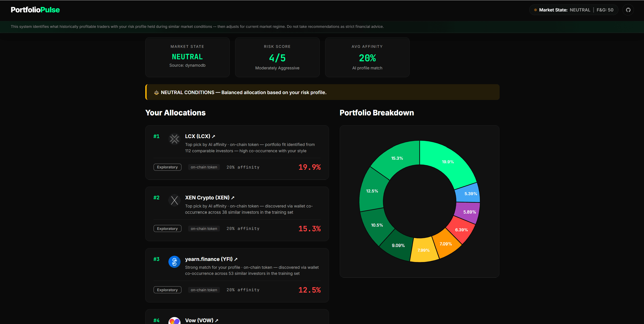Select the 19.9% green donut chart segment

[448, 162]
